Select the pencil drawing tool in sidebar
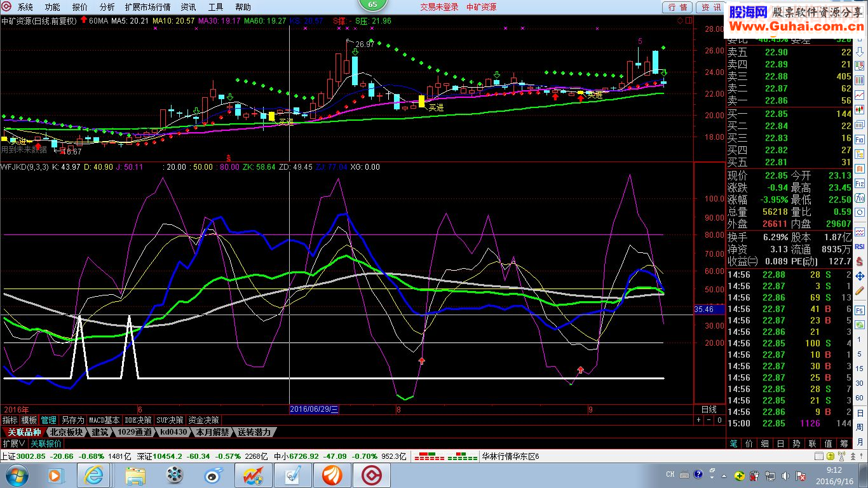The width and height of the screenshot is (868, 488). [x=860, y=290]
